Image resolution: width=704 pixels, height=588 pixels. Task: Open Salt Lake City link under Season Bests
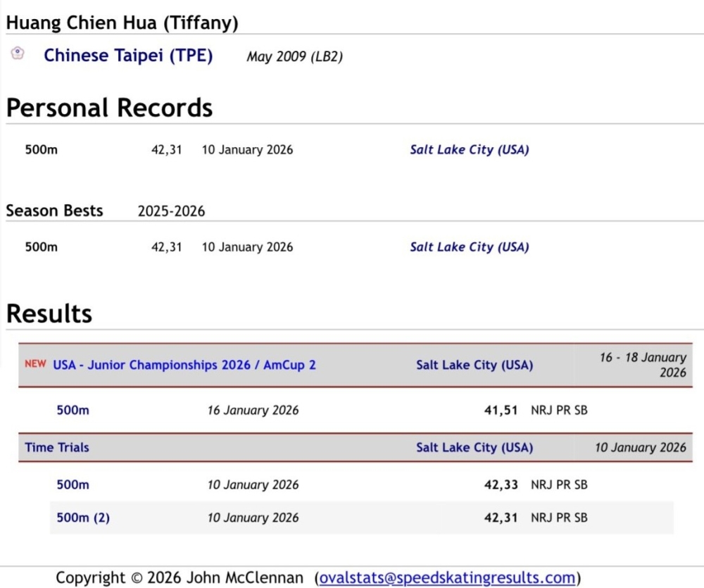coord(469,246)
